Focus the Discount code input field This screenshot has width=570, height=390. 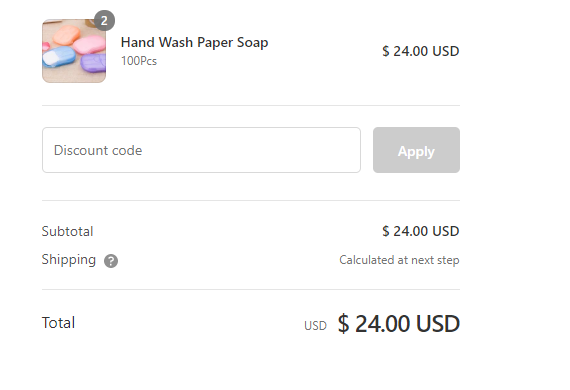pyautogui.click(x=201, y=150)
